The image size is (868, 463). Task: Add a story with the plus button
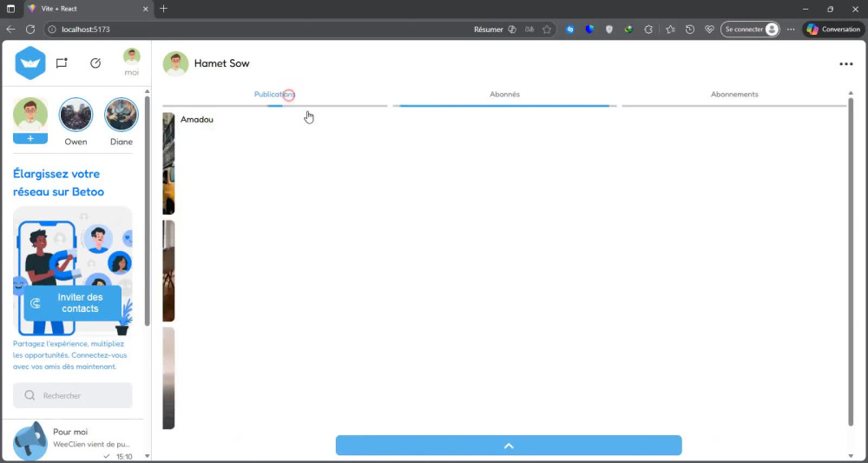[x=30, y=138]
